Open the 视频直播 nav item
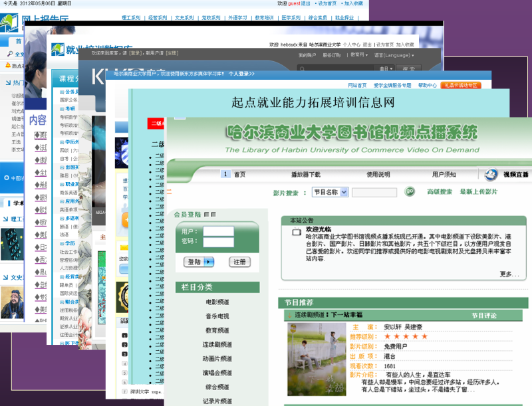This screenshot has height=406, width=532. (516, 175)
